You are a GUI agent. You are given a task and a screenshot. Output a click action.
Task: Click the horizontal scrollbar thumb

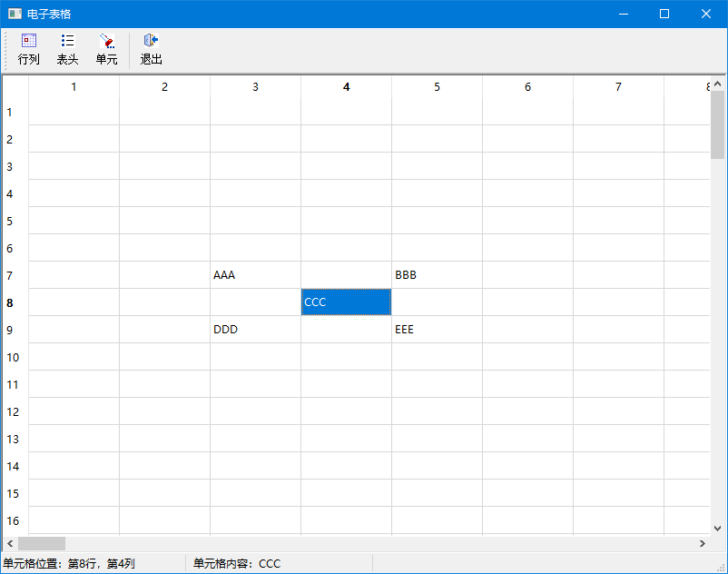(42, 543)
